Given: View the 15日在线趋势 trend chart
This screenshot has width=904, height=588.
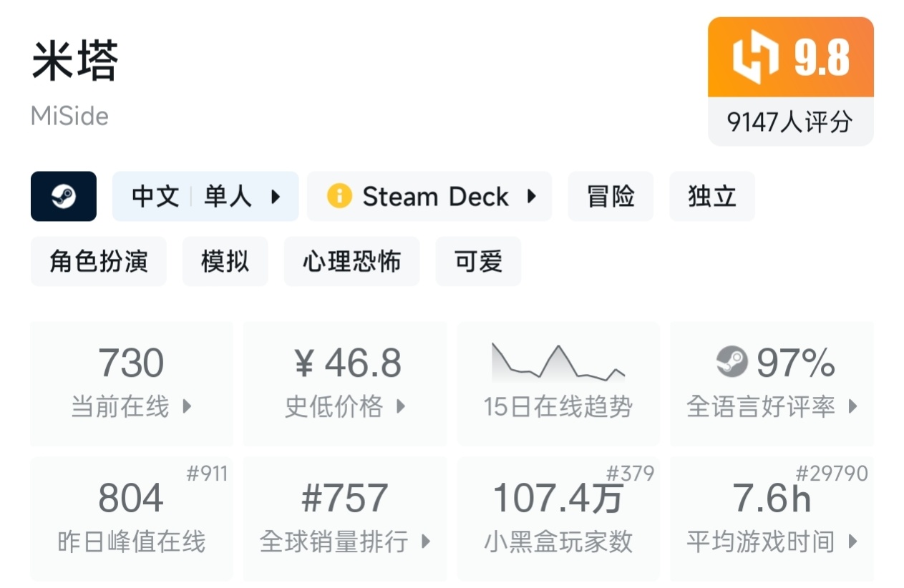Looking at the screenshot, I should [558, 363].
